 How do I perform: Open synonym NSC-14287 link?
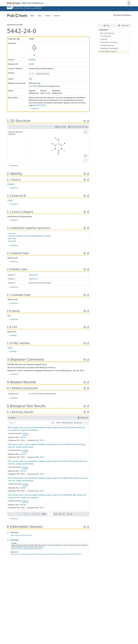[13, 239]
